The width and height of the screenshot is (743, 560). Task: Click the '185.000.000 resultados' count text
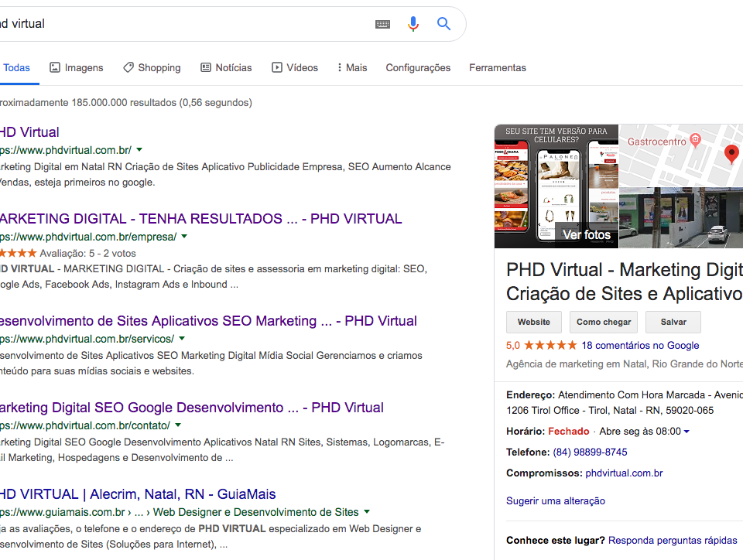point(124,103)
